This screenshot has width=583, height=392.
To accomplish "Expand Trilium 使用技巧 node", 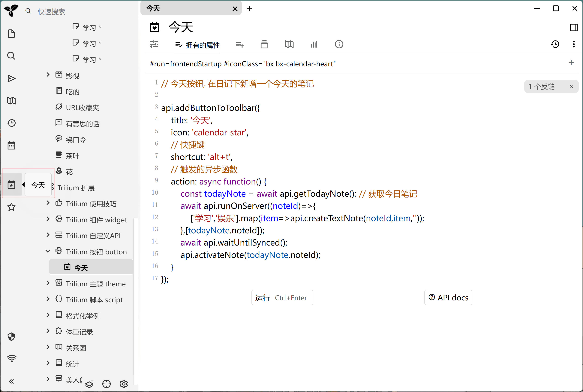I will point(48,203).
